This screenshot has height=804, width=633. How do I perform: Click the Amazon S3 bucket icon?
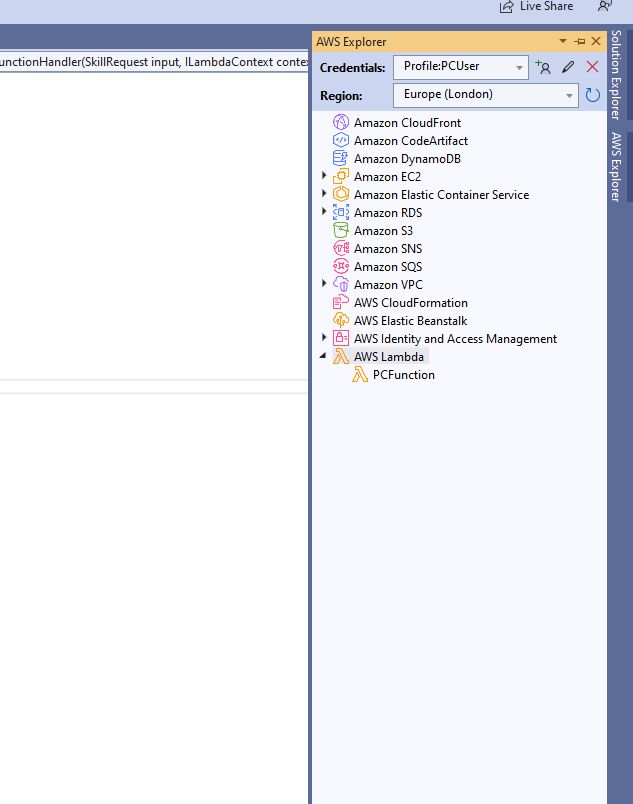(341, 230)
